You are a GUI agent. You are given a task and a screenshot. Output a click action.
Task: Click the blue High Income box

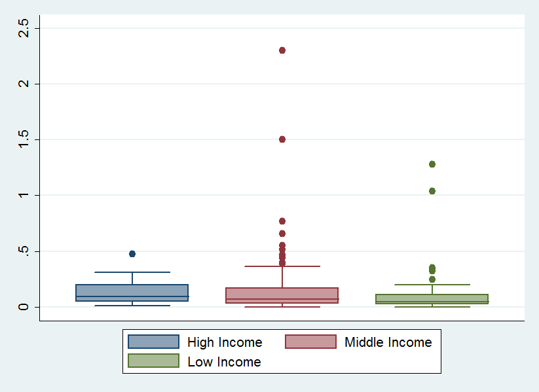coord(132,291)
